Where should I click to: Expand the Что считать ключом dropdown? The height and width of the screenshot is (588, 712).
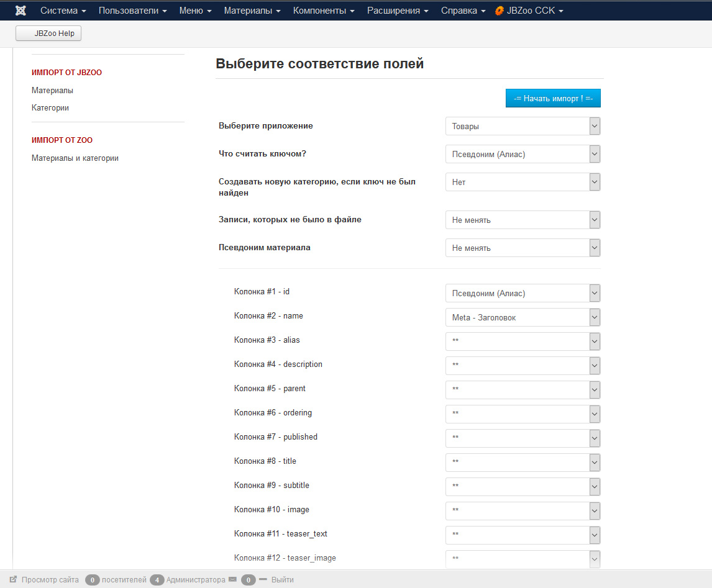point(523,155)
